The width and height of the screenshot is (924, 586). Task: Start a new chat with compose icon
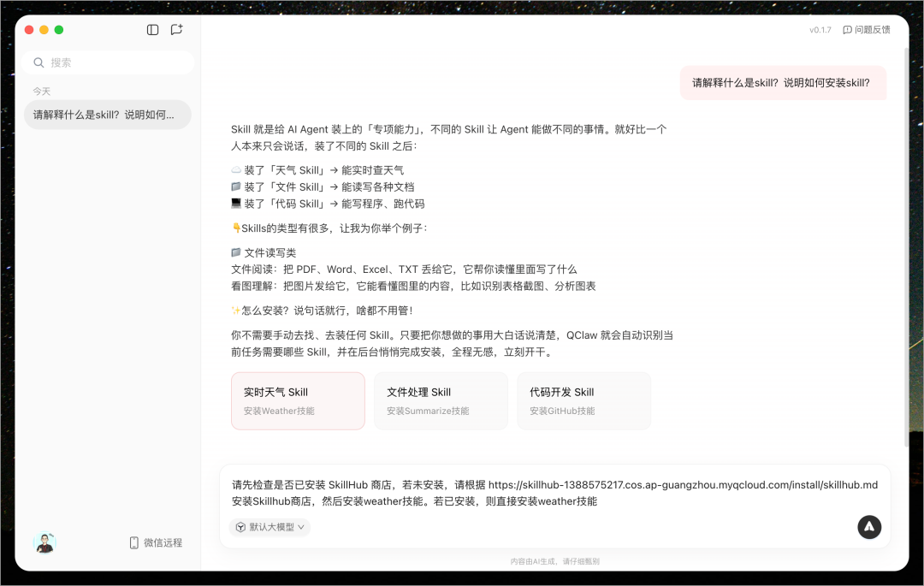click(177, 29)
